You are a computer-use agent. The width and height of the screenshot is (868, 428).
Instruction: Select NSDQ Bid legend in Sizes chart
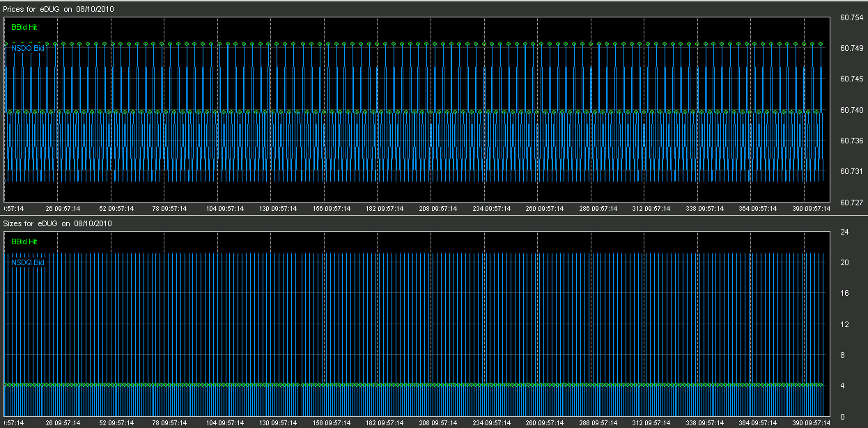pos(28,263)
